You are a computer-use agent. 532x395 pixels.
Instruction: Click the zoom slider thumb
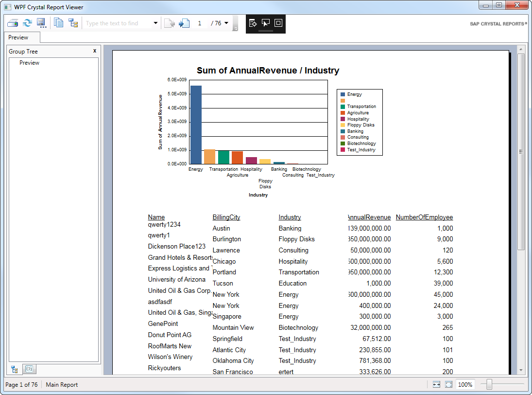[489, 384]
